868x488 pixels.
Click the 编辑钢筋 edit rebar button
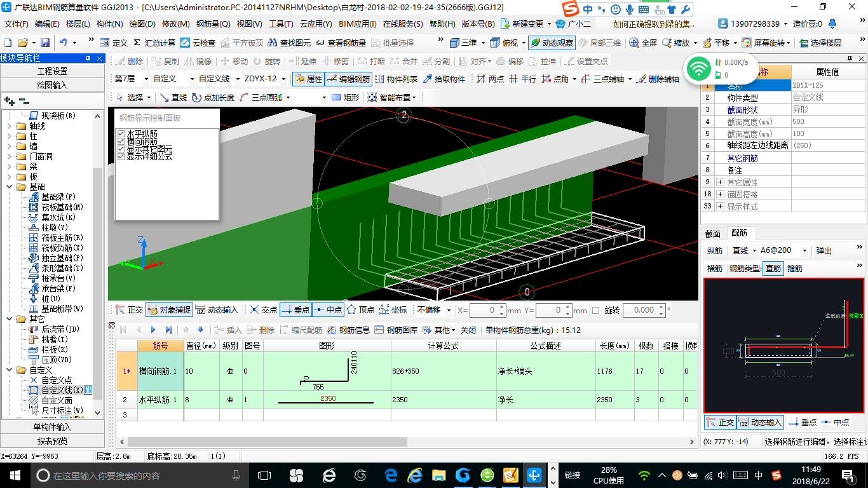[348, 79]
